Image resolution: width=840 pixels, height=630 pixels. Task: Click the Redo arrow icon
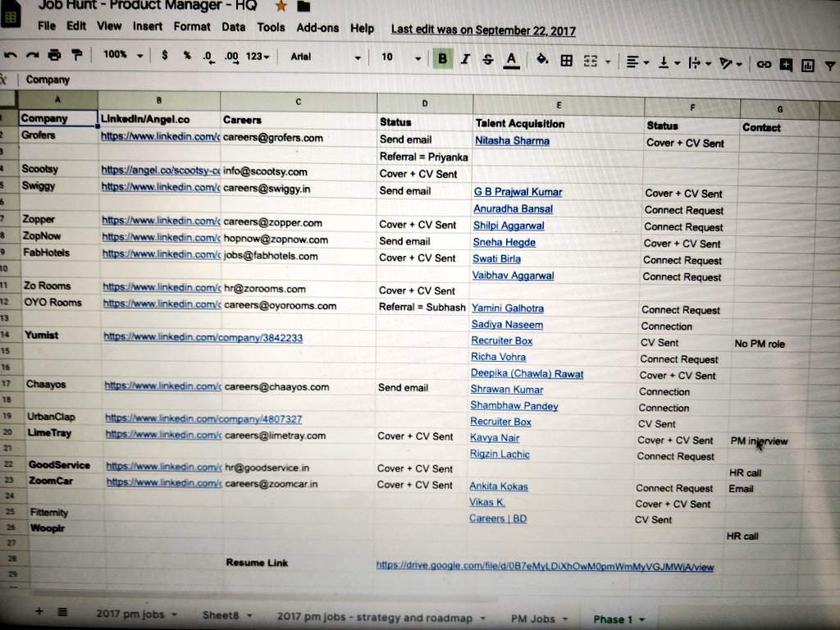(32, 55)
